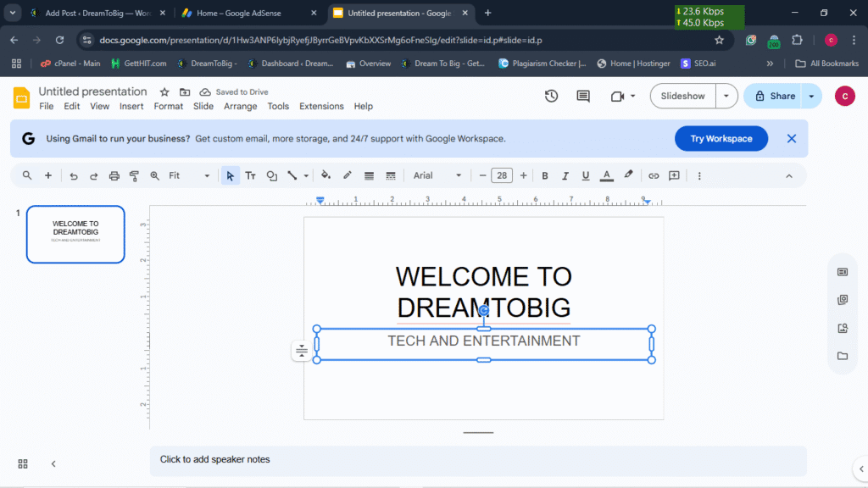Expand the Slideshow options arrow
Screen dimensions: 868x488
coord(726,96)
